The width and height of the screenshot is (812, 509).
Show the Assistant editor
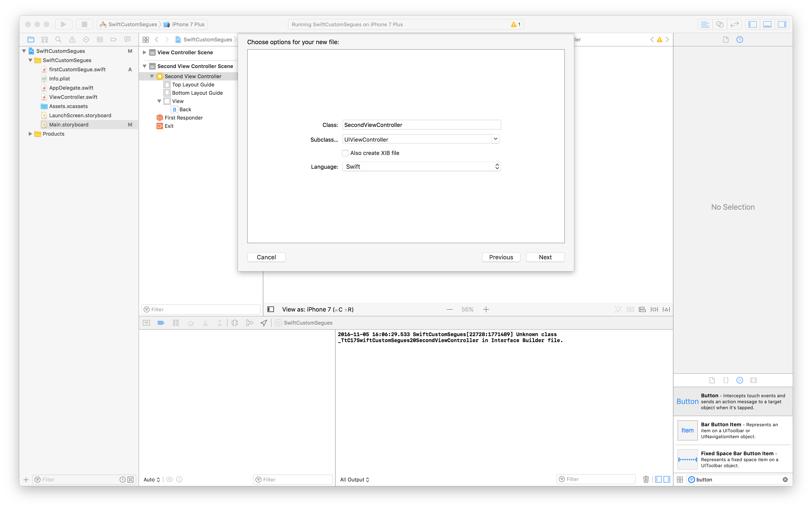[720, 24]
